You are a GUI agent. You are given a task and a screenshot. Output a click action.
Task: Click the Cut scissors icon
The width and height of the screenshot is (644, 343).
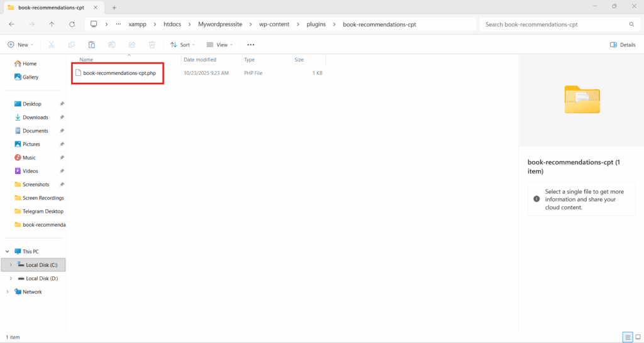[52, 45]
